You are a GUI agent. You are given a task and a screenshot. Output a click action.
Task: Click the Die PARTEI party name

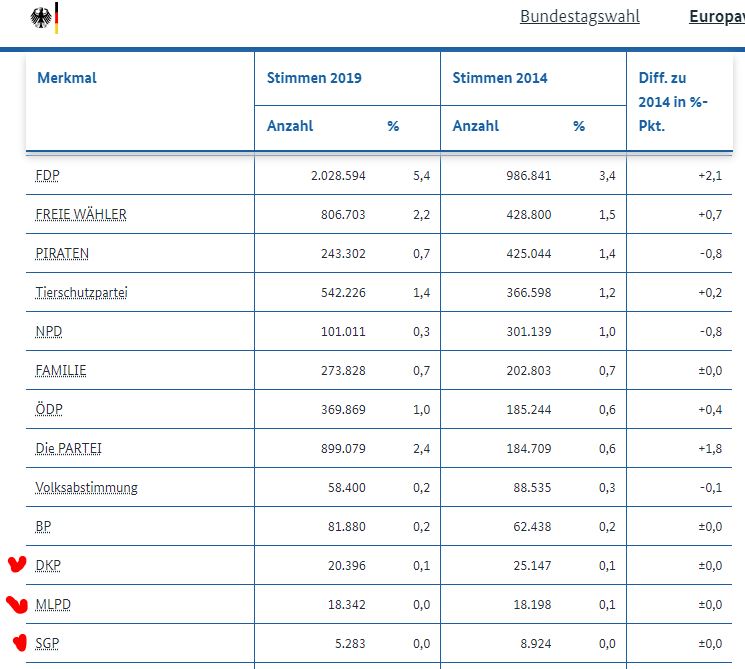tap(68, 448)
